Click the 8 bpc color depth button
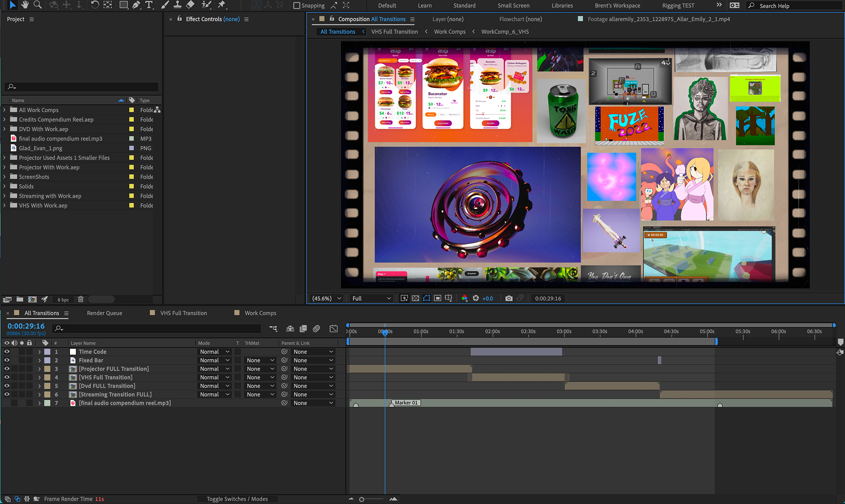 [x=63, y=299]
